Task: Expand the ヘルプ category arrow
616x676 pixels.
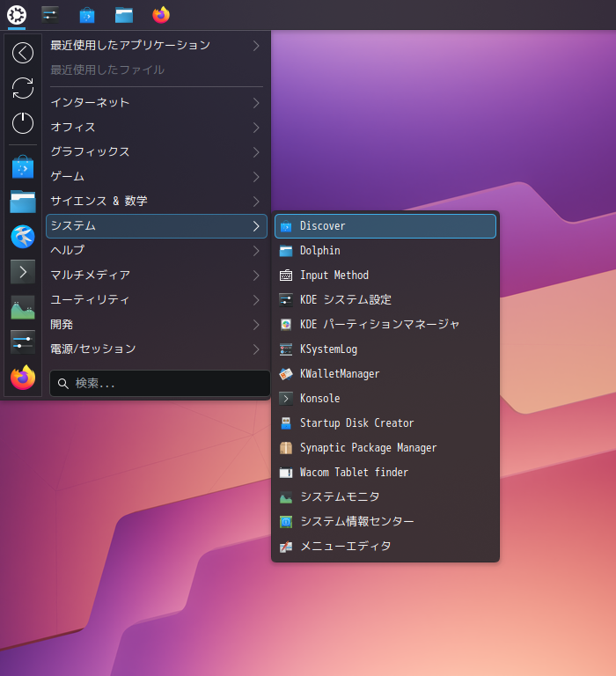Action: 256,251
